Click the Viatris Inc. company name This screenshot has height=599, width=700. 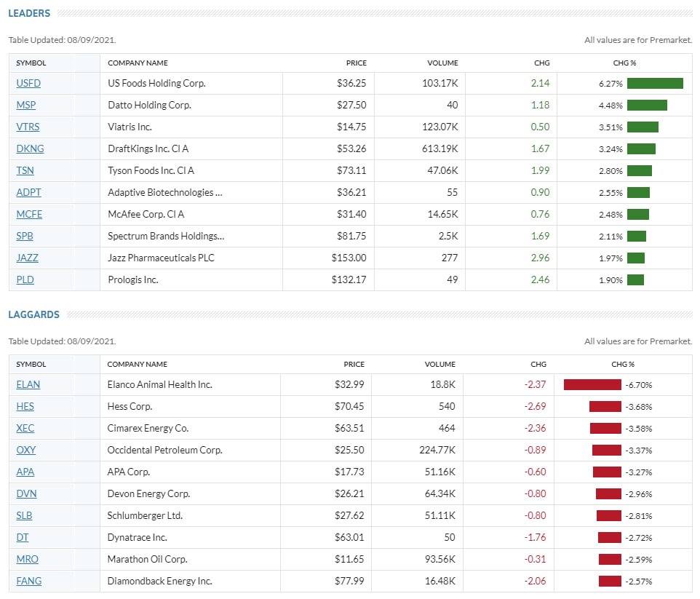130,127
